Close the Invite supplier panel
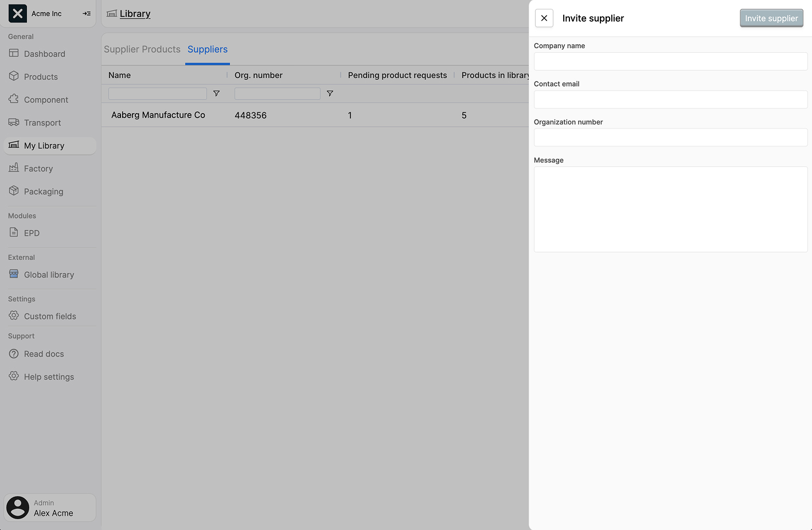Screen dimensions: 812x530 coord(544,18)
